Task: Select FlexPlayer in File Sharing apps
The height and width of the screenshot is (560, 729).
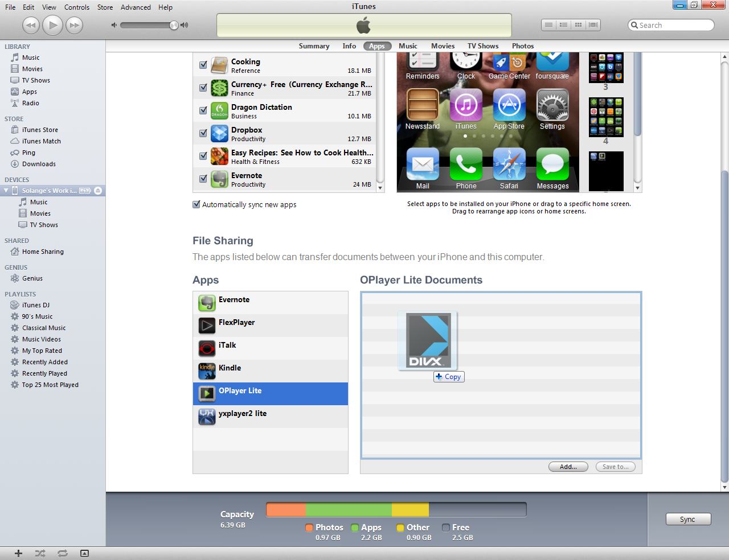Action: click(x=271, y=326)
